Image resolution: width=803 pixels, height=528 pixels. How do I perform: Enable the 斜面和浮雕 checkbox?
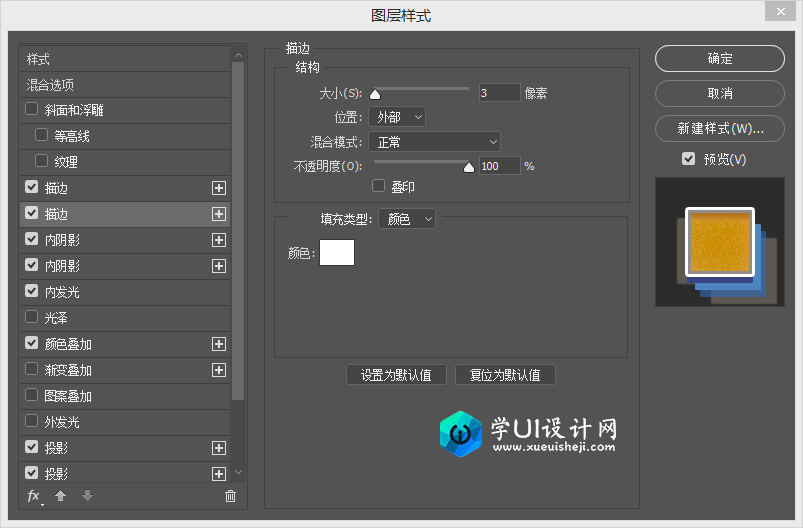tap(31, 109)
